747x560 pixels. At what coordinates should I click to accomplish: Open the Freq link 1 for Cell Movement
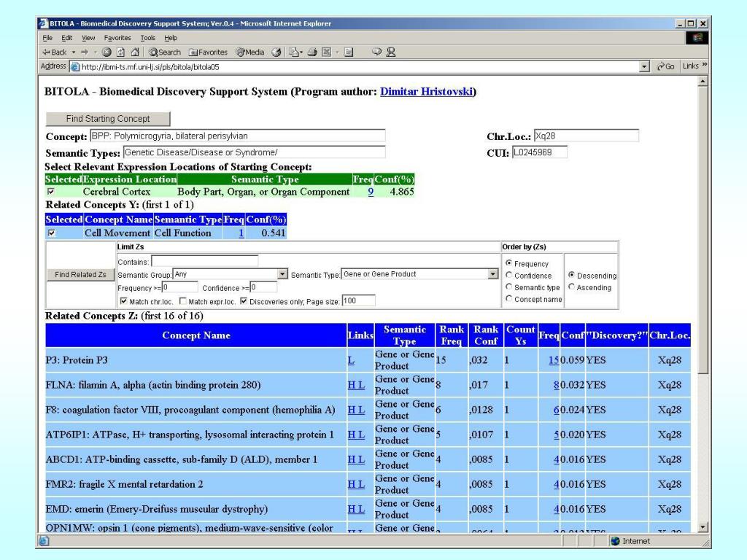click(x=241, y=233)
